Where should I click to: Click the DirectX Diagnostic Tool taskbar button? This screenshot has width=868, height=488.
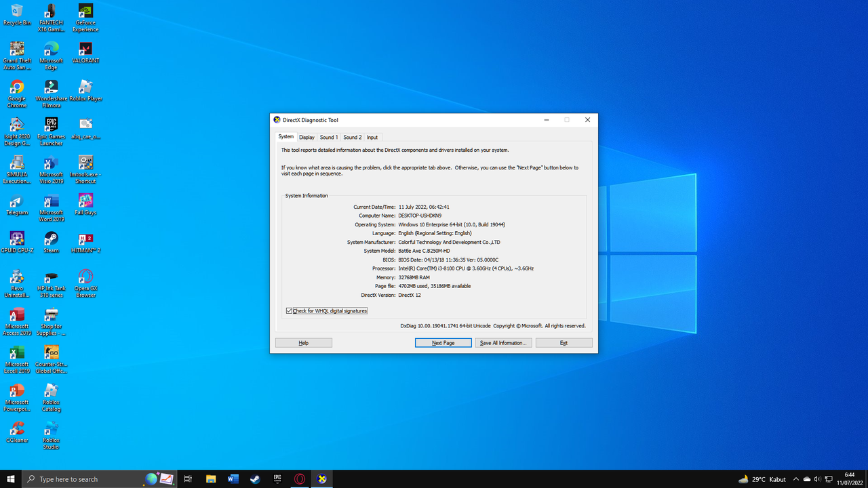322,479
